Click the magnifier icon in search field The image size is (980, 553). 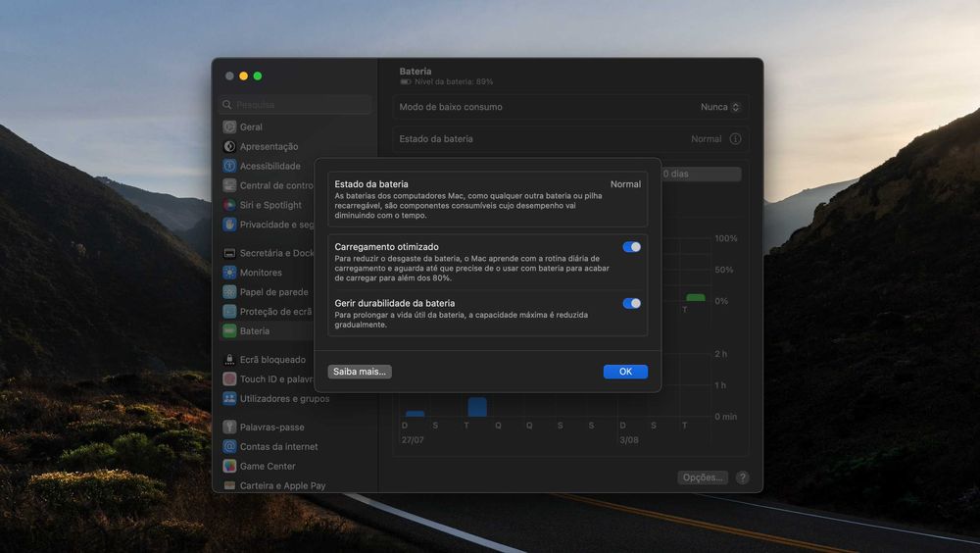pos(227,105)
